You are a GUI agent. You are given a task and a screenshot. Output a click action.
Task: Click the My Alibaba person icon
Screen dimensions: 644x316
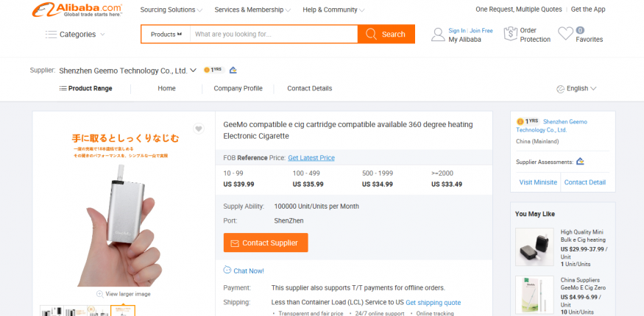pyautogui.click(x=438, y=34)
